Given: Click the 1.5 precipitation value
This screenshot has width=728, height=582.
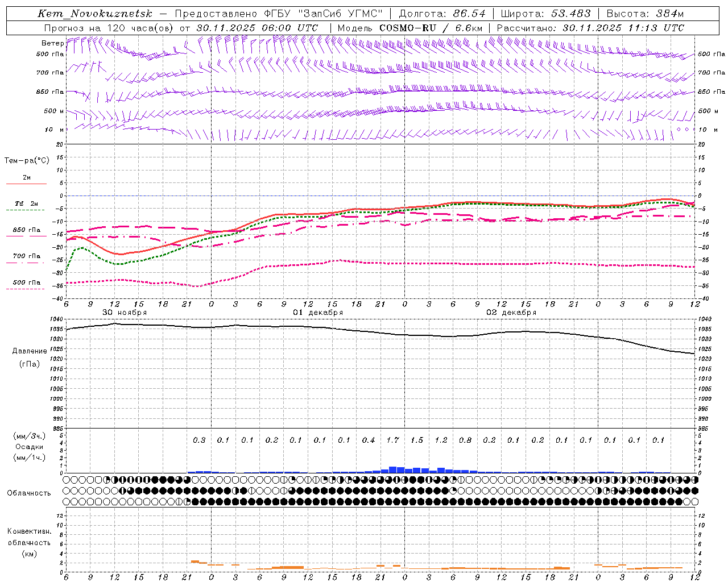Looking at the screenshot, I should click(417, 440).
